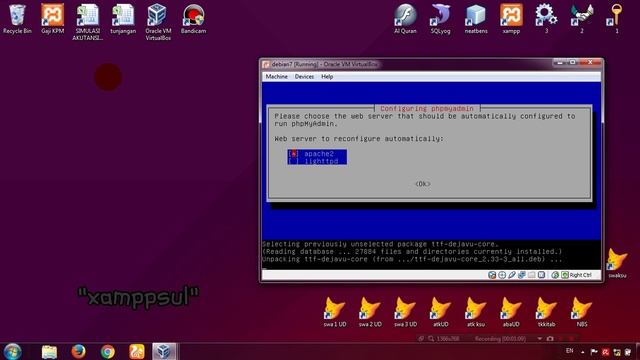Select the key shortcut labeled 1
Viewport: 640px width, 360px height.
click(617, 19)
